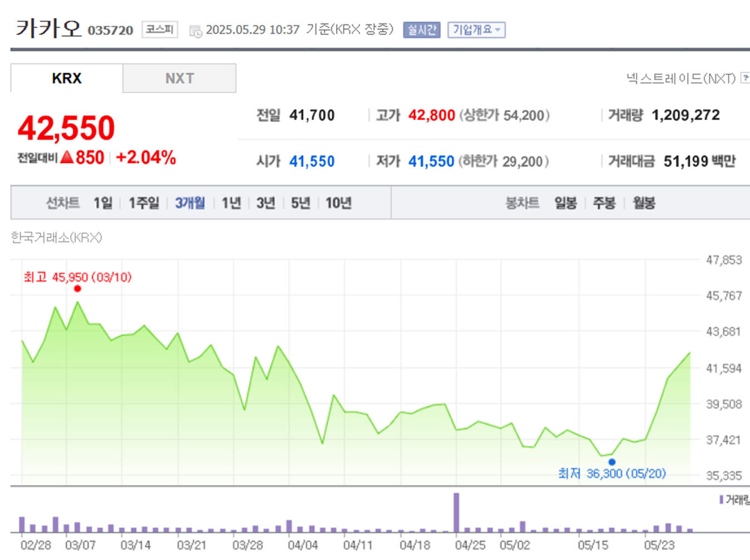Screen dimensions: 750x560
Task: Click the 코스피 market label
Action: click(x=160, y=29)
